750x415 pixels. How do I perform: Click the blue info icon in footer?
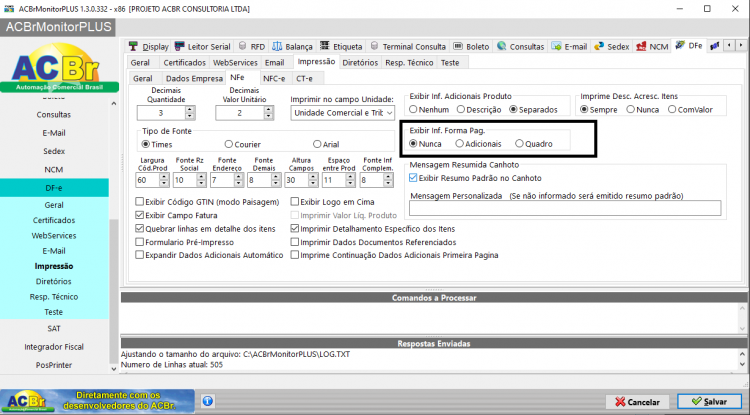coord(208,401)
